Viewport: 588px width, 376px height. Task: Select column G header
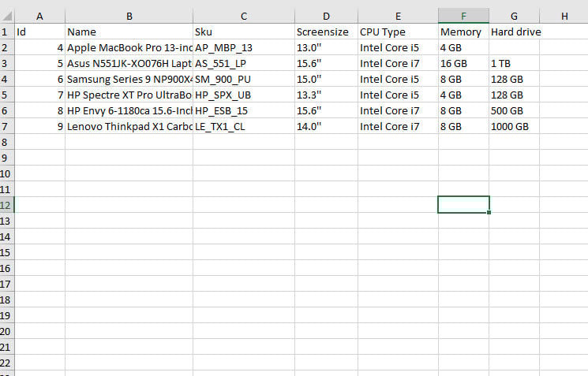[514, 16]
